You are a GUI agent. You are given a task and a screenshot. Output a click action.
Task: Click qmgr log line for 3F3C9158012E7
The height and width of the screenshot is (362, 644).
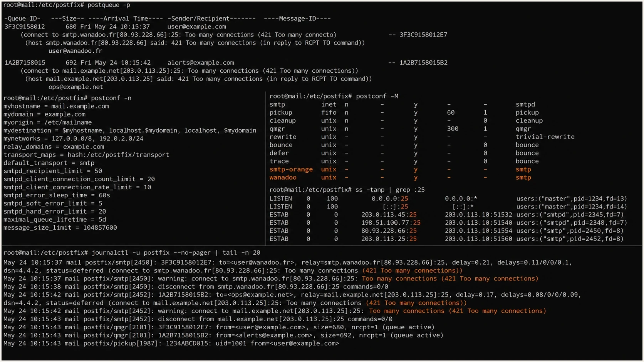pyautogui.click(x=219, y=327)
